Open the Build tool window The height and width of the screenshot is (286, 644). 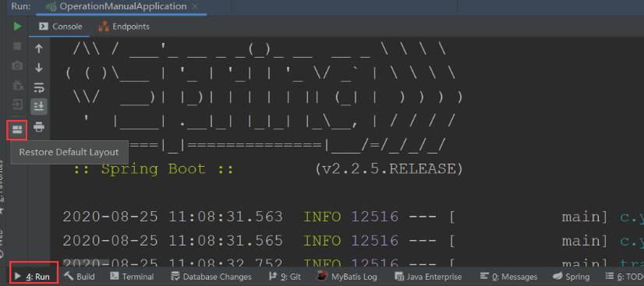pos(80,277)
